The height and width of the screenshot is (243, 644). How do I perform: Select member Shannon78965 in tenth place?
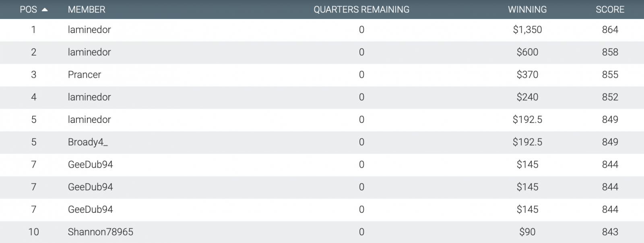click(x=101, y=232)
